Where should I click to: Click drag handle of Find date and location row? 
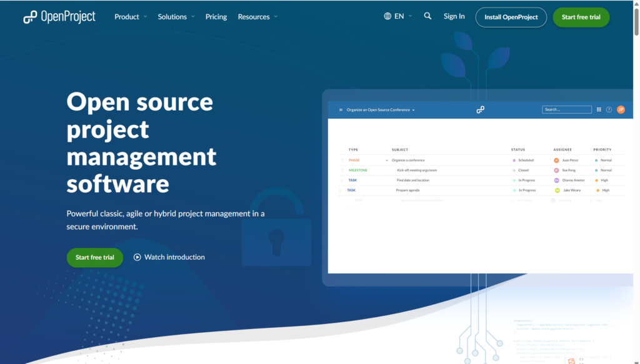(342, 180)
